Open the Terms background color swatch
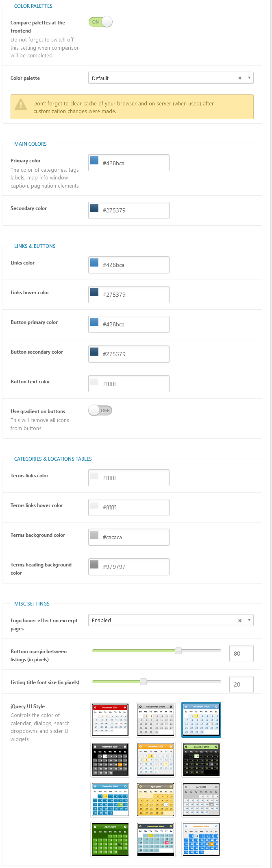272x868 pixels. pos(94,535)
